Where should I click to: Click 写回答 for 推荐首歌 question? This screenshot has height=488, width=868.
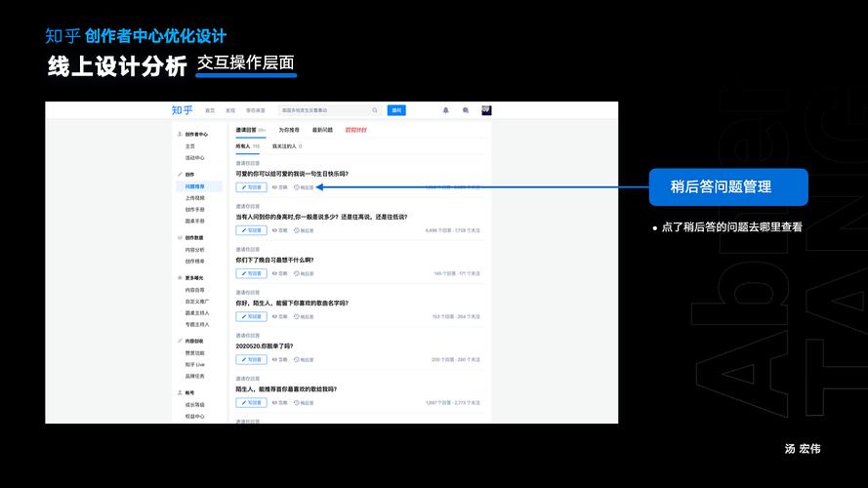pos(251,403)
